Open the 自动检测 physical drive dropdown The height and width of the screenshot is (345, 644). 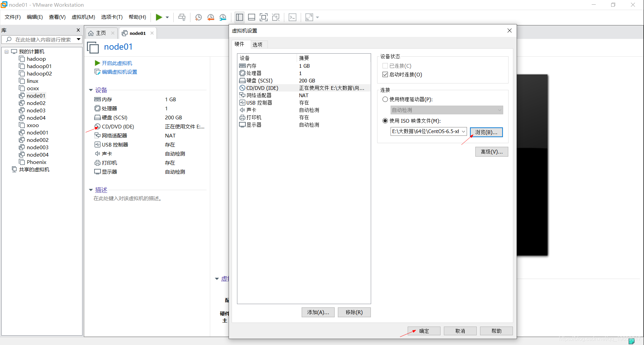point(447,110)
